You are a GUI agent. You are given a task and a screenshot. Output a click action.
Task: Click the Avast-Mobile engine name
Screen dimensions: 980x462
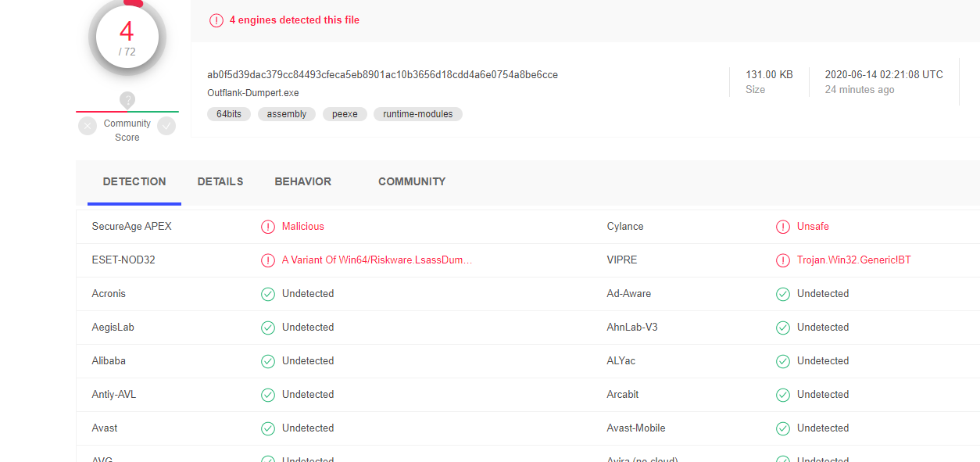636,428
